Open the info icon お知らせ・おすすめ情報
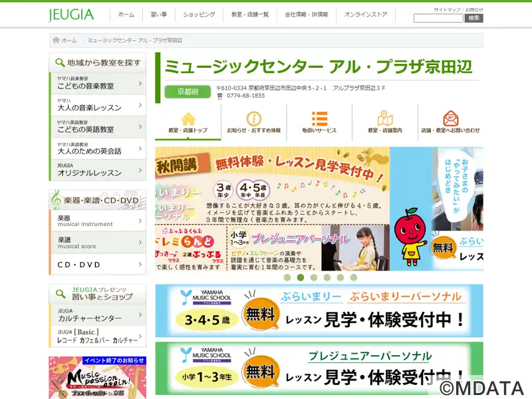 pos(254,119)
